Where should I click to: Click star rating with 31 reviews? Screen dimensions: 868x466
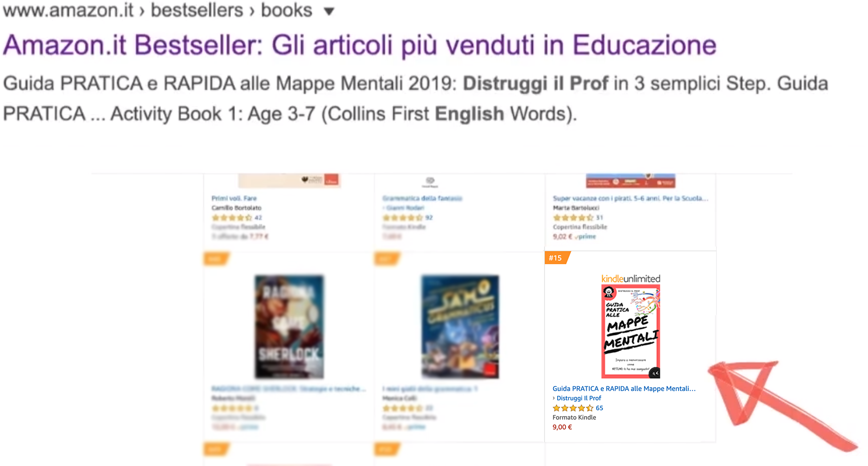click(573, 218)
